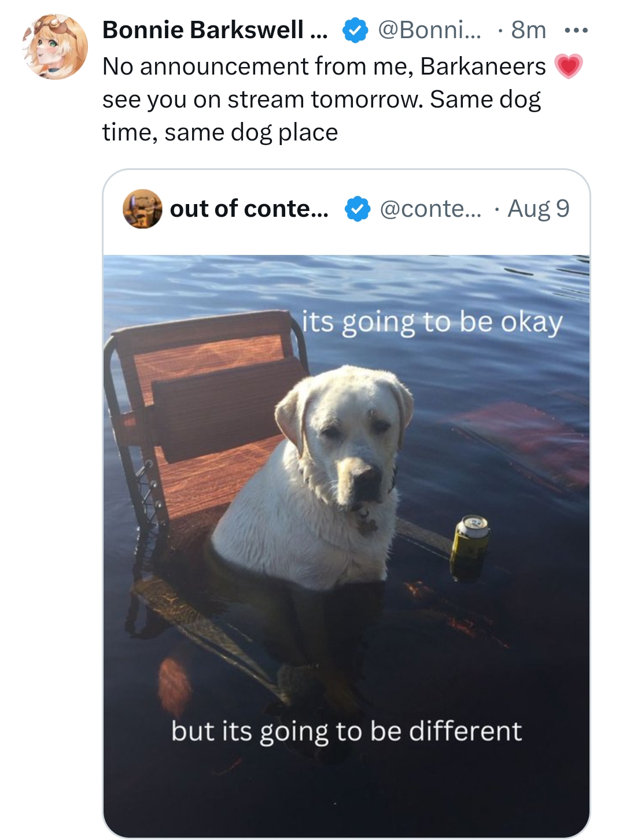Image resolution: width=619 pixels, height=840 pixels.
Task: Click the dog's collar tag
Action: (366, 523)
